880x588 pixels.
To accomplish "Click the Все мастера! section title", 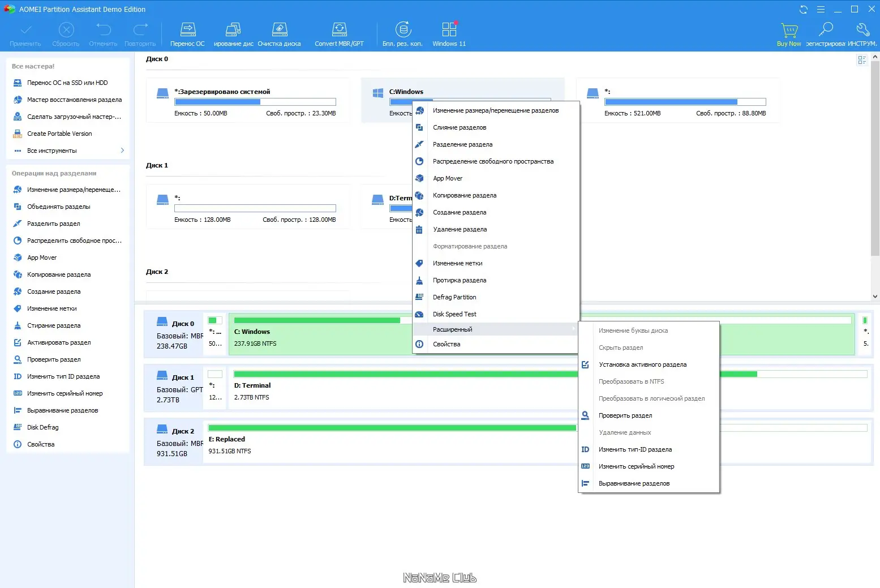I will [x=33, y=66].
